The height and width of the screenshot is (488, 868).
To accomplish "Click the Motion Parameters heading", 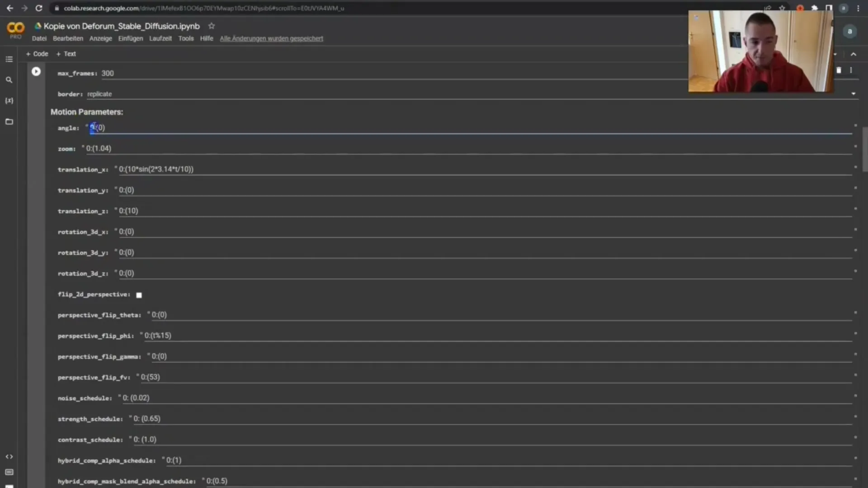I will 87,112.
